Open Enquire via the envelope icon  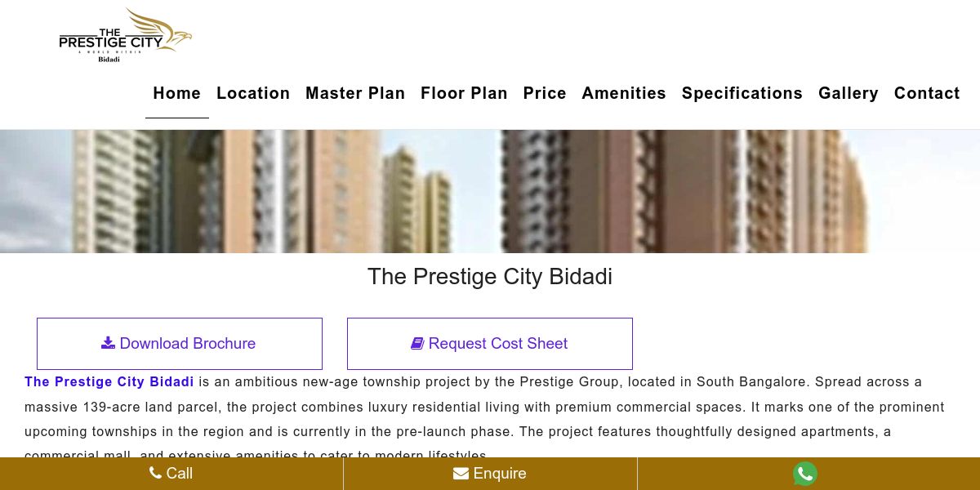click(x=461, y=473)
